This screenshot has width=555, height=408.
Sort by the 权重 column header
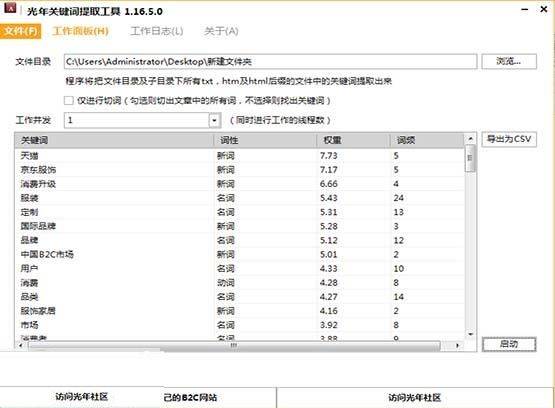pyautogui.click(x=353, y=140)
